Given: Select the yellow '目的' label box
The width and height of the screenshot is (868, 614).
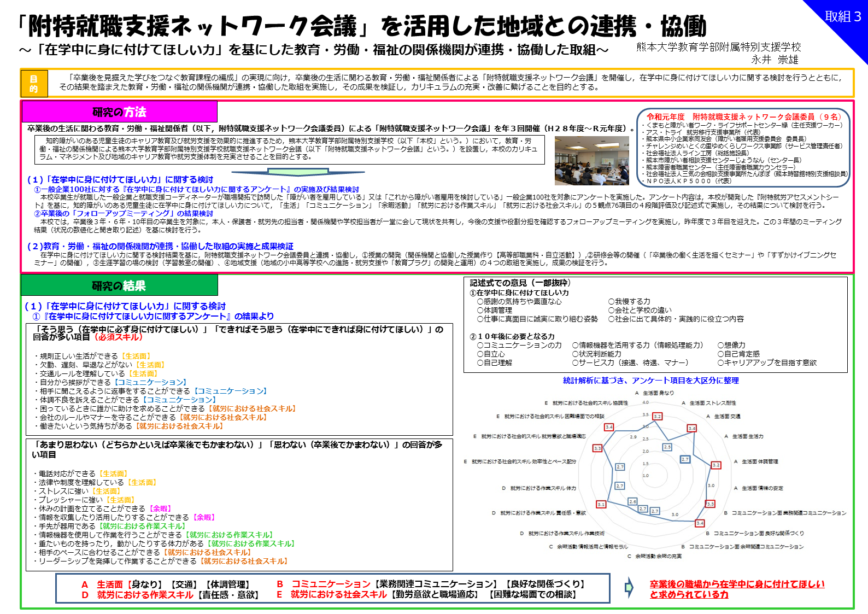Looking at the screenshot, I should (34, 83).
